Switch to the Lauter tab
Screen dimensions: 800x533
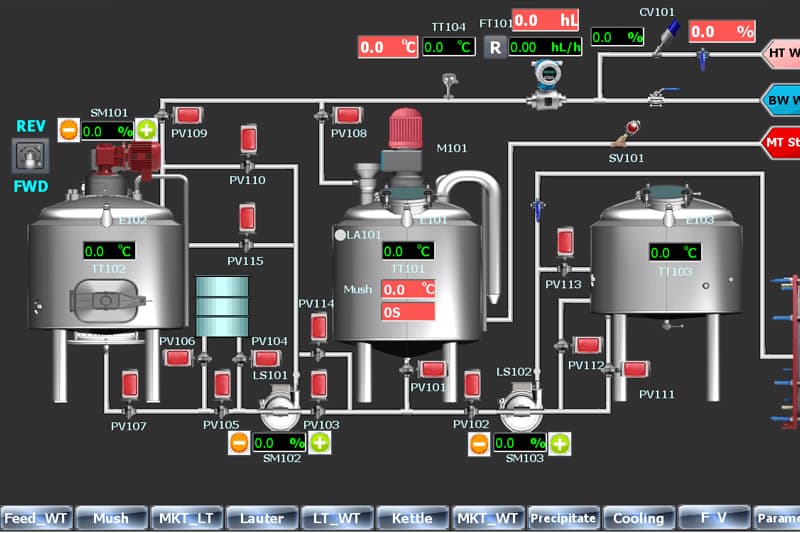pos(262,518)
